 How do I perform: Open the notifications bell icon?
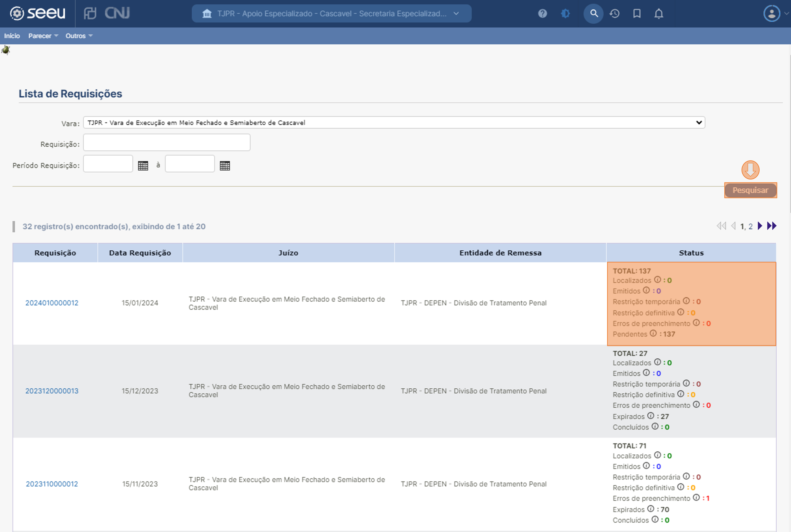[659, 14]
